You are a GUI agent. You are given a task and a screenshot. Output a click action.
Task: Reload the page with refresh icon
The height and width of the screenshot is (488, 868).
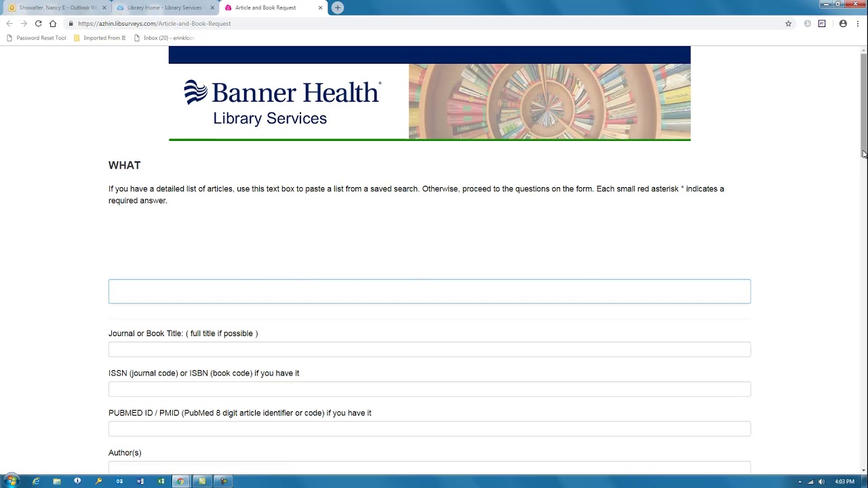(x=38, y=24)
